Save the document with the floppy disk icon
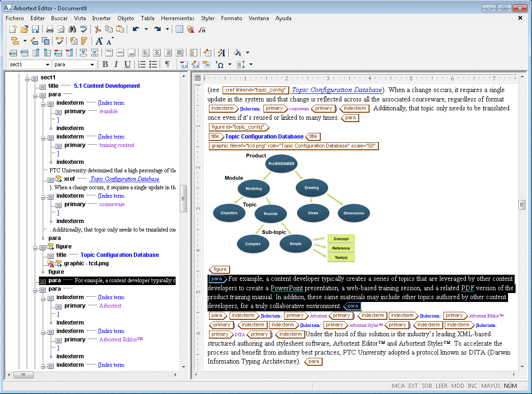This screenshot has height=394, width=532. [35, 30]
